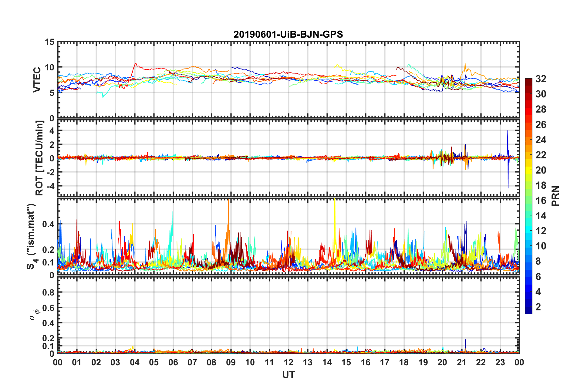Viewport: 577px width, 392px height.
Task: Click colorbar tick label 30
Action: point(541,94)
